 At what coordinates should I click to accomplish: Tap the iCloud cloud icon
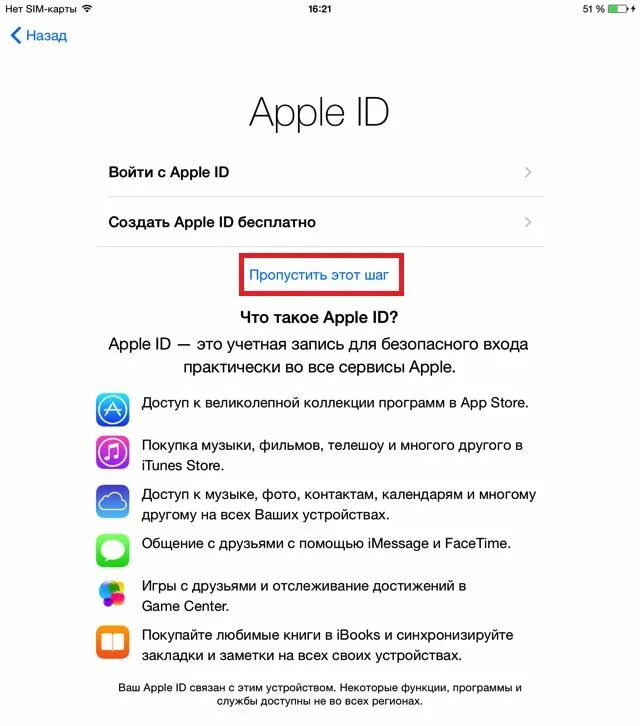coord(113,501)
